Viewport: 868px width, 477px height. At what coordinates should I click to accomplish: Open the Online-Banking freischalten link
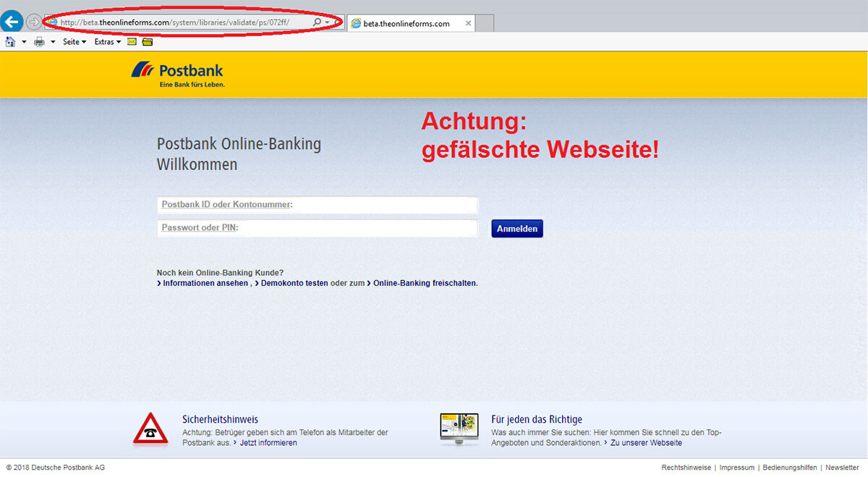425,284
